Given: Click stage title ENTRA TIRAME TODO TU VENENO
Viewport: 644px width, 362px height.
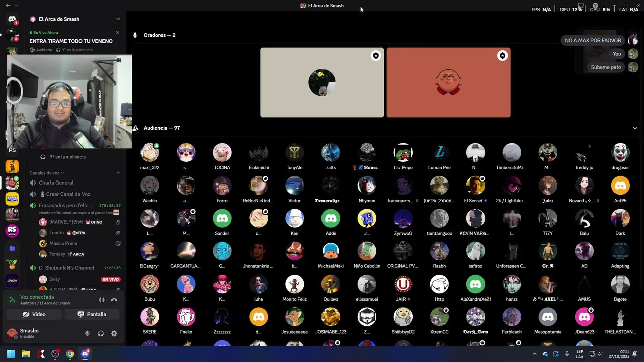Looking at the screenshot, I should (x=71, y=41).
